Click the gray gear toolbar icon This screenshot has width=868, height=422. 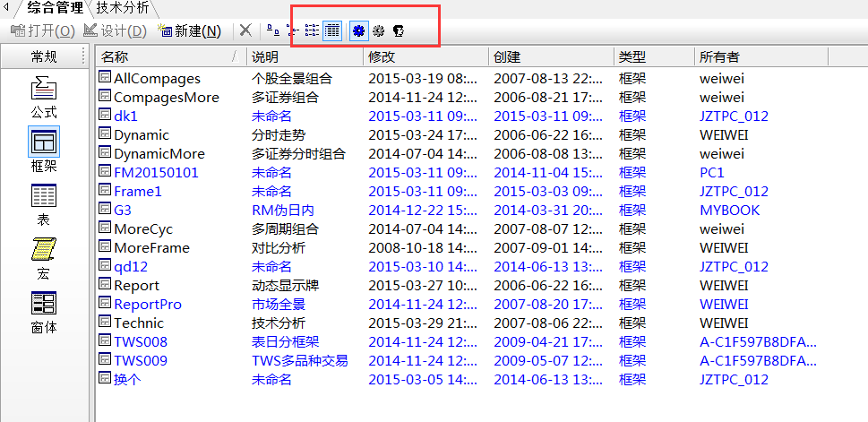tap(378, 30)
